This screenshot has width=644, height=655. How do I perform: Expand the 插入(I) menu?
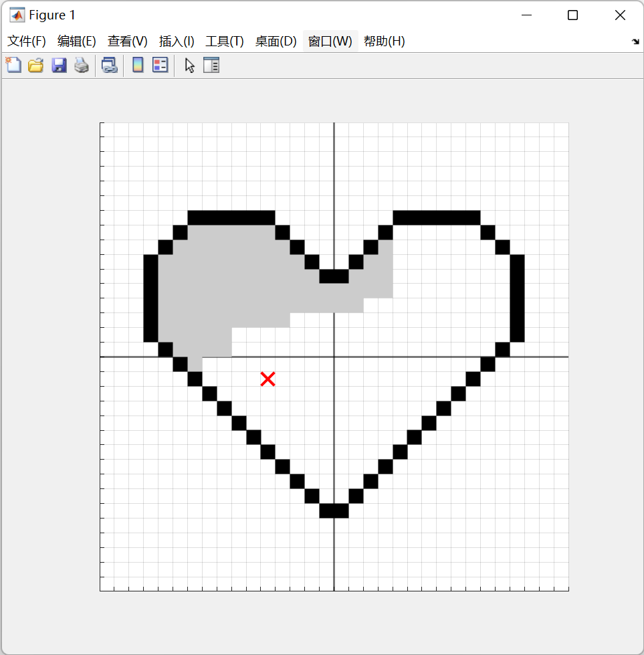(177, 41)
